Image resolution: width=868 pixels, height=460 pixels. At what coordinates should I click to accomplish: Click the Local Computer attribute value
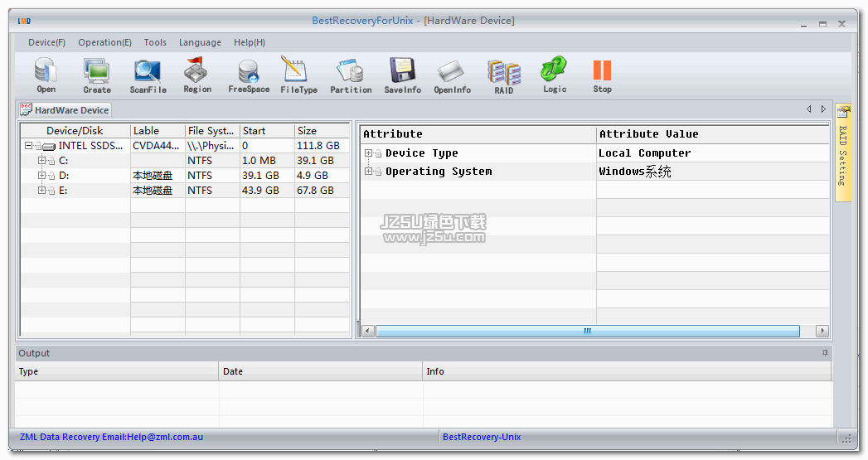point(644,153)
